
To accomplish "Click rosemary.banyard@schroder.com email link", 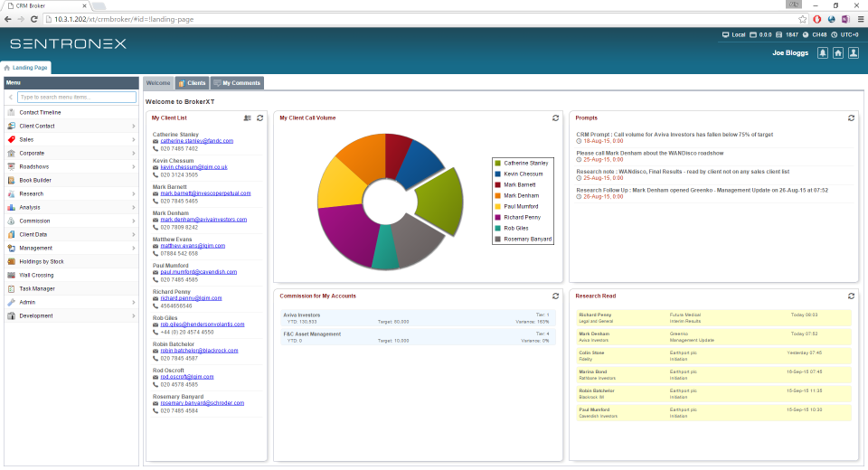I will tap(202, 404).
